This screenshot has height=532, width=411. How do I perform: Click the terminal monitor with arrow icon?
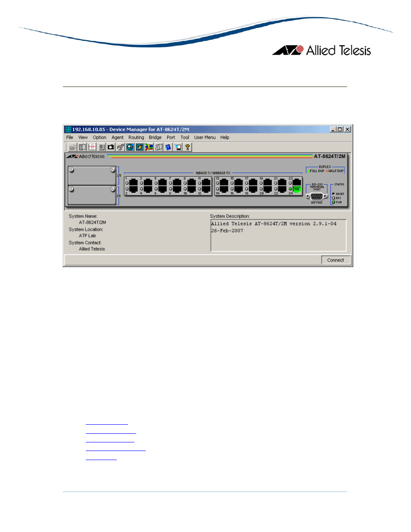178,147
